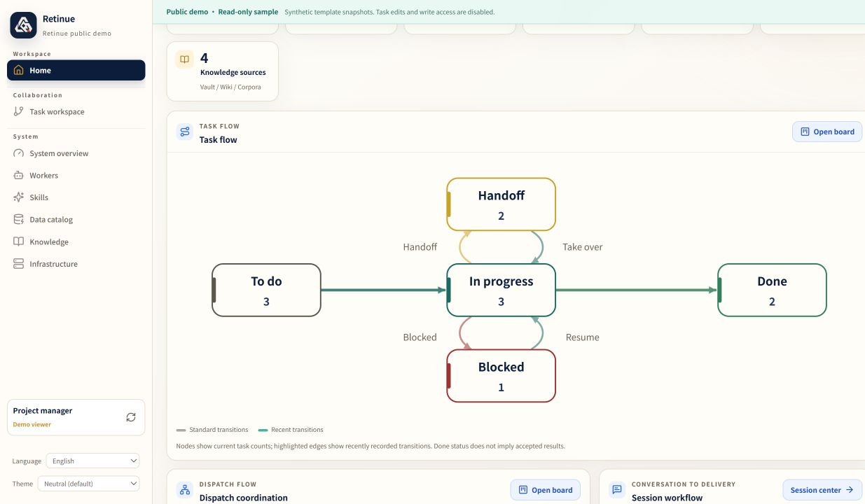The height and width of the screenshot is (504, 865).
Task: Select the In progress node
Action: tap(501, 290)
